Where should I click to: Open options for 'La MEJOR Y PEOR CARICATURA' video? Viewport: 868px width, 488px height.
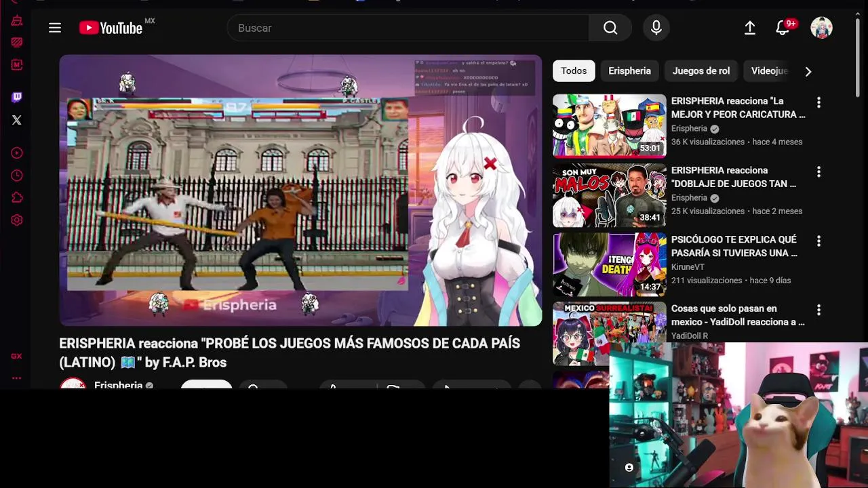818,102
